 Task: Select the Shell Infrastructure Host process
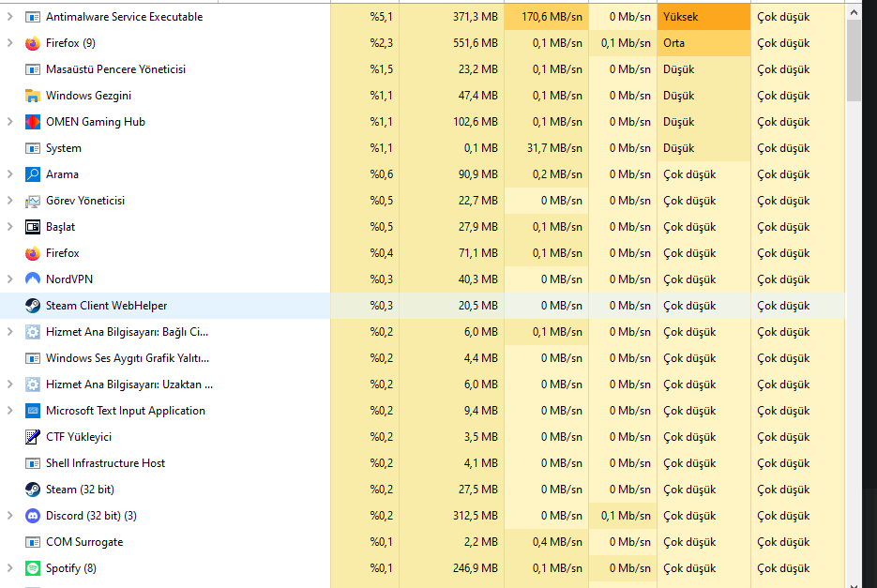click(422, 463)
